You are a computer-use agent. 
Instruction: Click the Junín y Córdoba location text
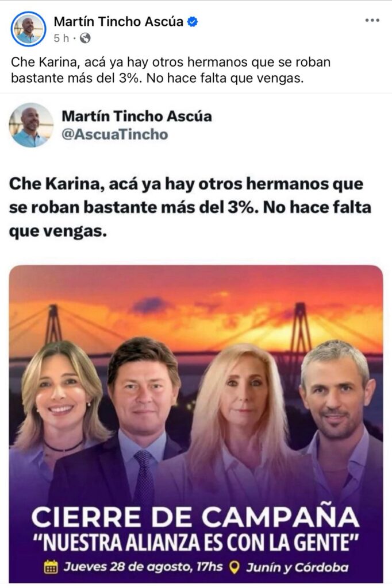pyautogui.click(x=297, y=567)
